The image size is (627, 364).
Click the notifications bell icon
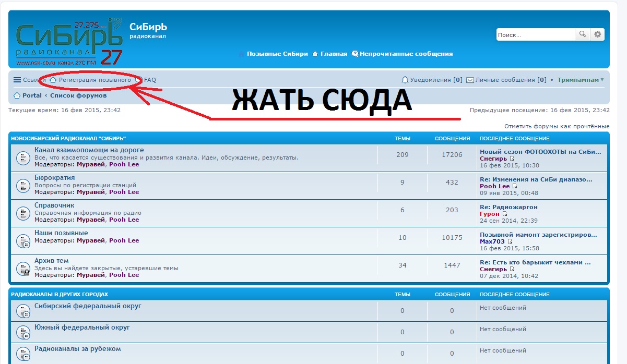tap(405, 80)
